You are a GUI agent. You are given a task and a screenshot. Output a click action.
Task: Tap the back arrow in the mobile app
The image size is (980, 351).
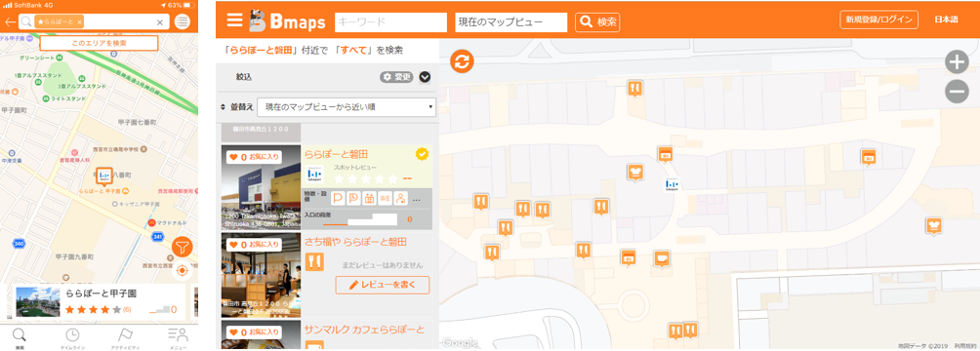pyautogui.click(x=10, y=21)
